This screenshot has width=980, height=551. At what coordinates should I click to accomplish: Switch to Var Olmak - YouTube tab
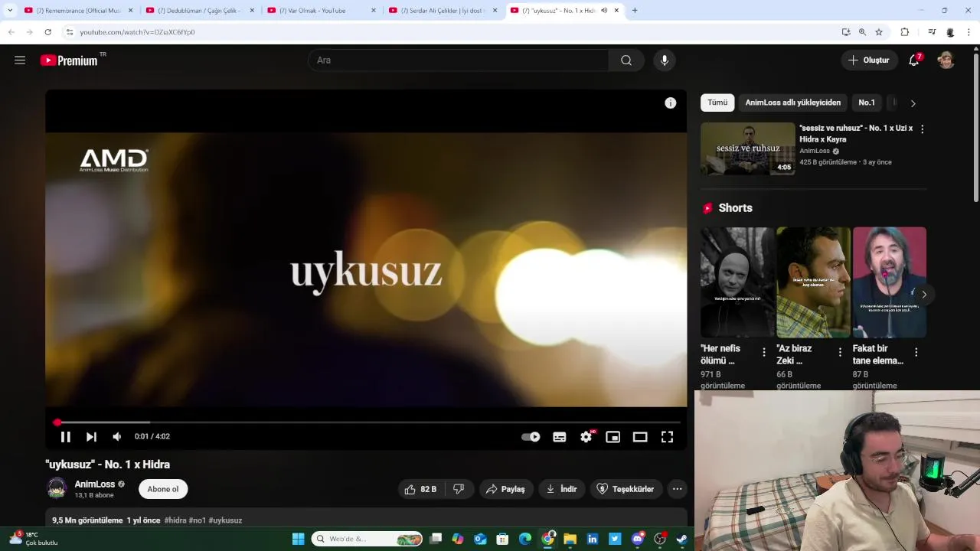coord(322,11)
